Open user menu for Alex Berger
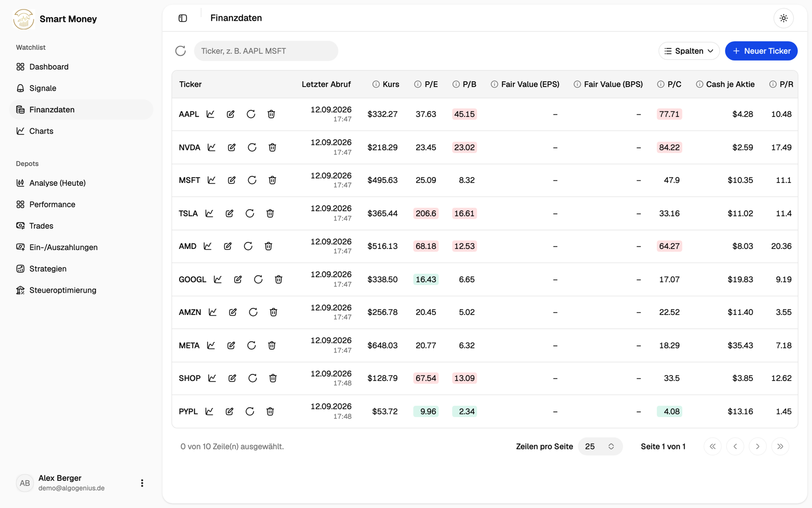Screen dimensions: 812x508 (142, 483)
